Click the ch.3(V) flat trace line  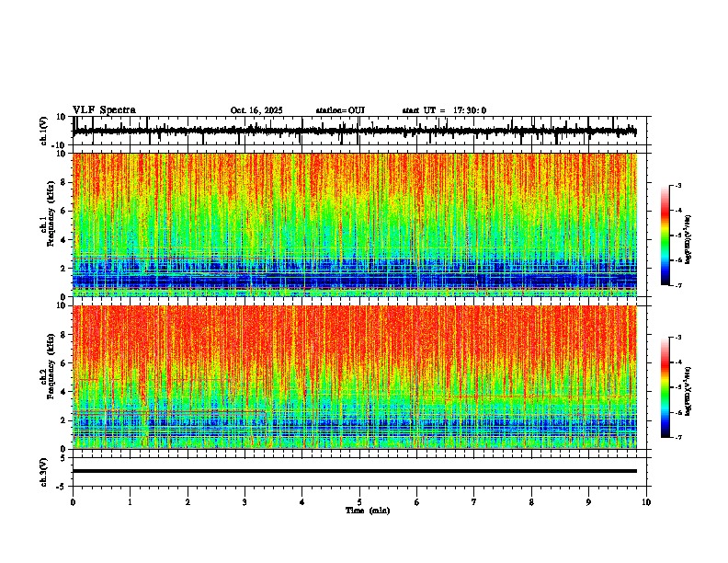click(x=355, y=471)
